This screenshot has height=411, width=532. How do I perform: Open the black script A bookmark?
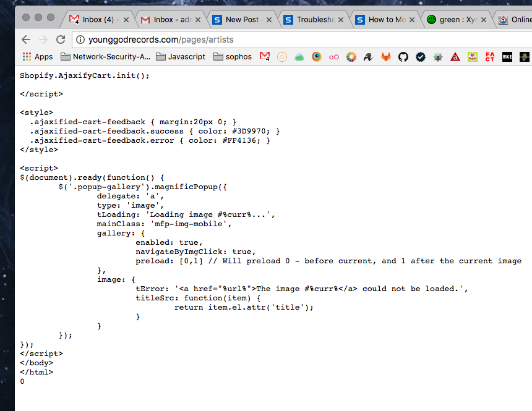[x=368, y=57]
